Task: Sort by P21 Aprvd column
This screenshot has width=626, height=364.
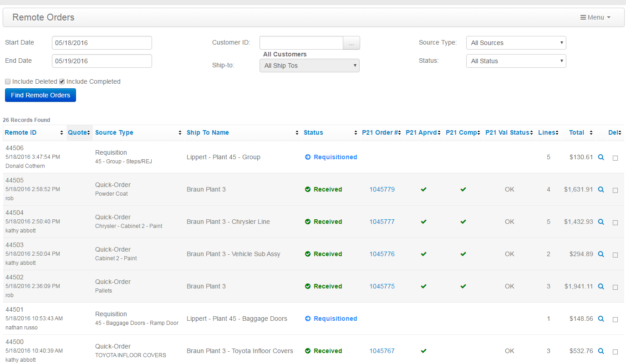Action: click(x=423, y=132)
